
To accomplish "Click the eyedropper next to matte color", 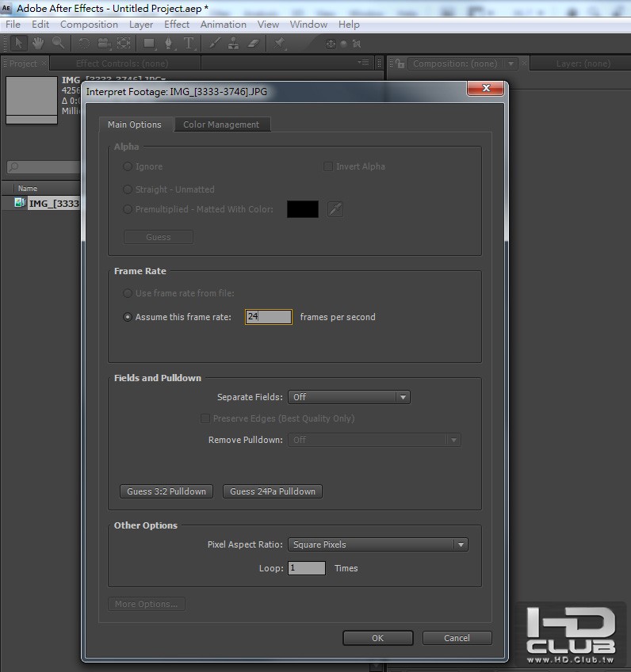I will [335, 209].
